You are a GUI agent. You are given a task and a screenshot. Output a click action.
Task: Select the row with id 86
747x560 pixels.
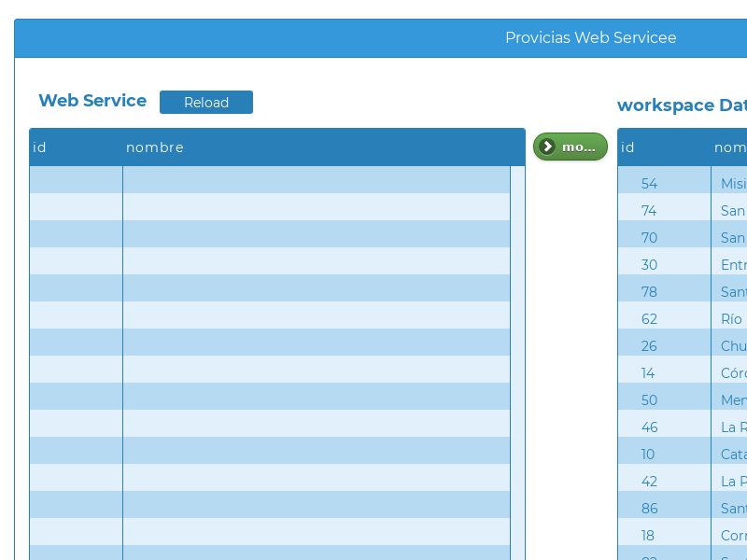[682, 509]
